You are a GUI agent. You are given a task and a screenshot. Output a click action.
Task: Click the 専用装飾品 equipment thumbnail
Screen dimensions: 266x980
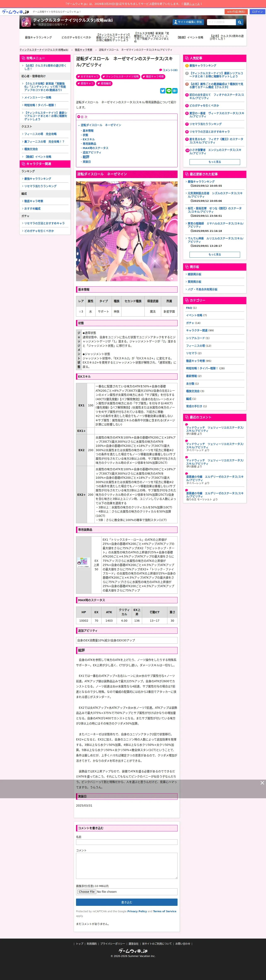pyautogui.click(x=83, y=563)
